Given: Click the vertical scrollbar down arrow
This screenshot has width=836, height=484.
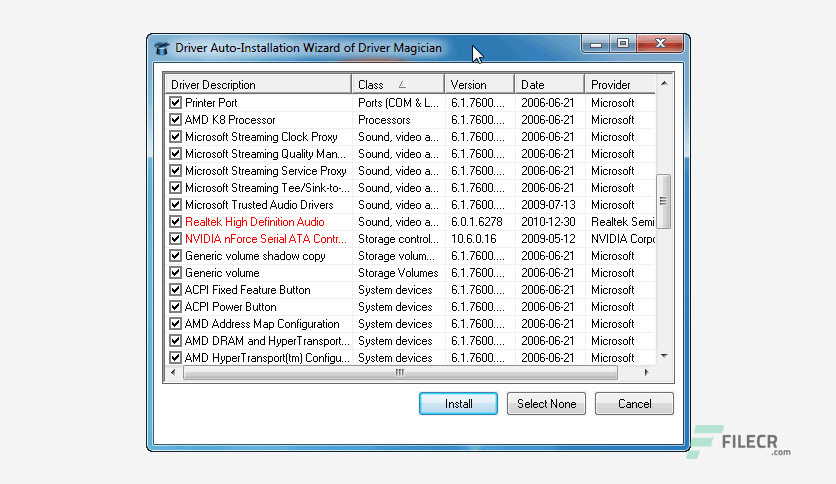Looking at the screenshot, I should [664, 356].
